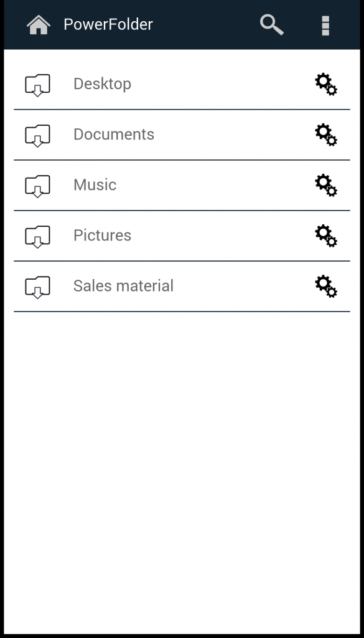This screenshot has width=364, height=638.
Task: Tap the folder sync icon next to Documents
Action: [x=37, y=135]
